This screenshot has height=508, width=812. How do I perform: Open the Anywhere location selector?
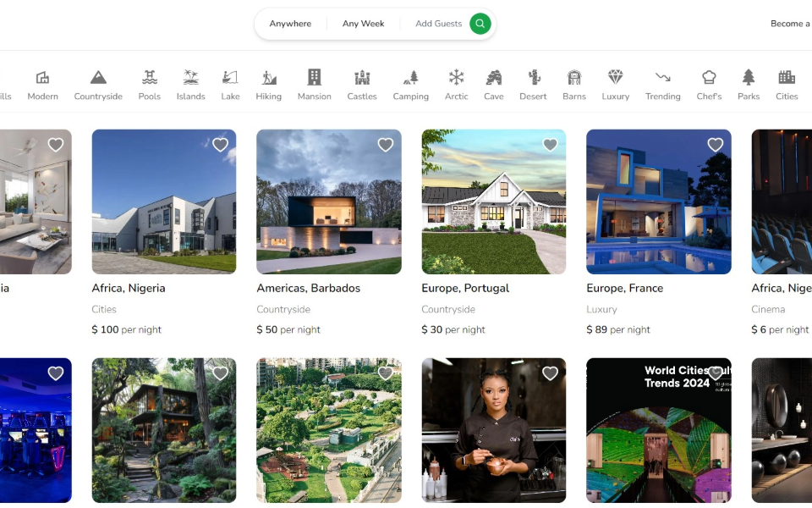point(290,24)
